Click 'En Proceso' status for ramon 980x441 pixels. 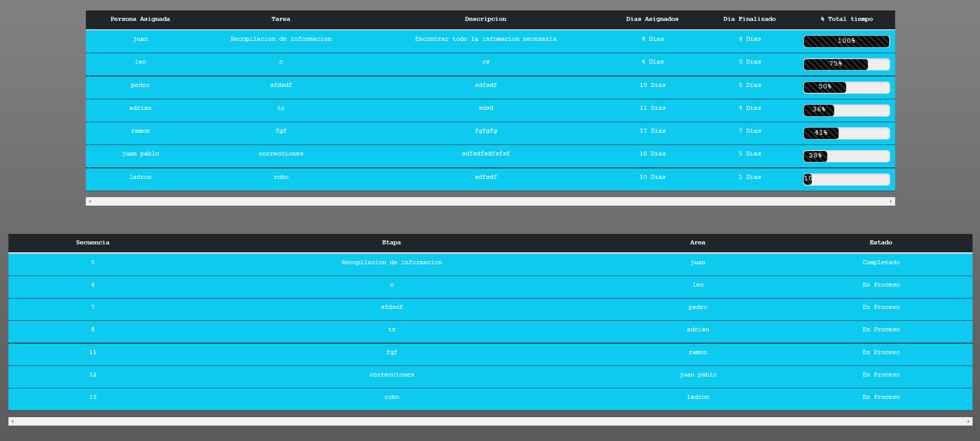pos(881,352)
